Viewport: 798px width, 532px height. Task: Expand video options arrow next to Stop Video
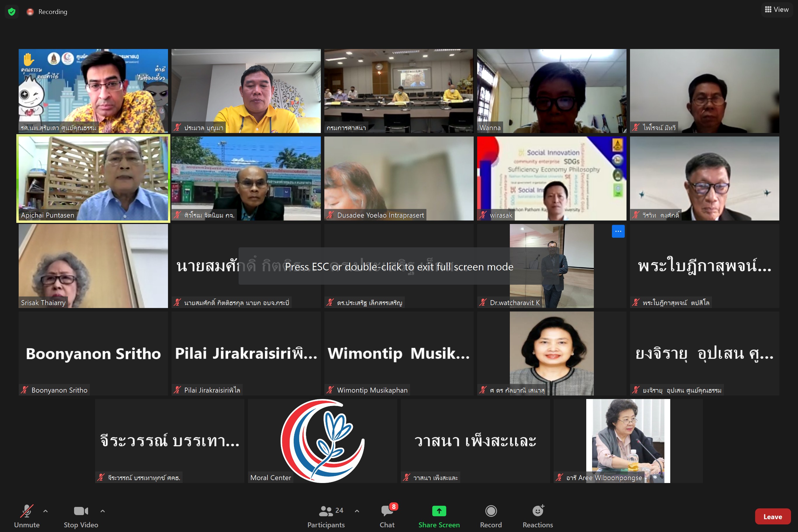pyautogui.click(x=102, y=511)
